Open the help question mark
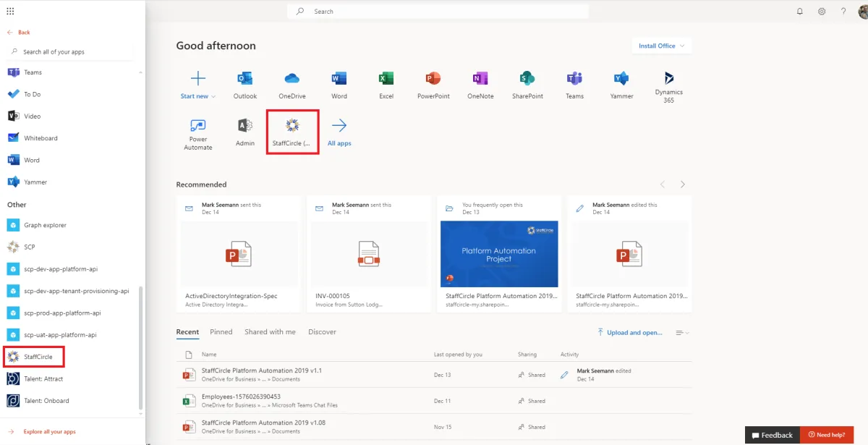This screenshot has width=868, height=445. point(843,12)
